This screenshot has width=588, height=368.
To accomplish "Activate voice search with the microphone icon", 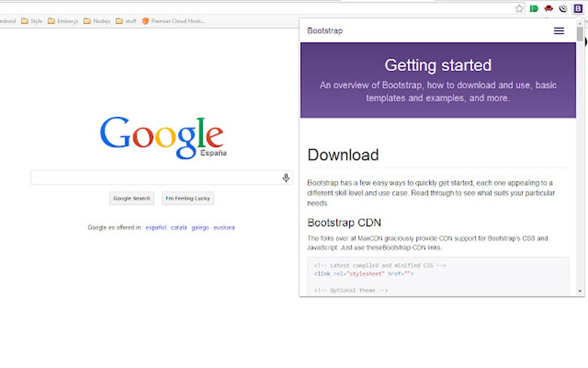I will click(285, 177).
